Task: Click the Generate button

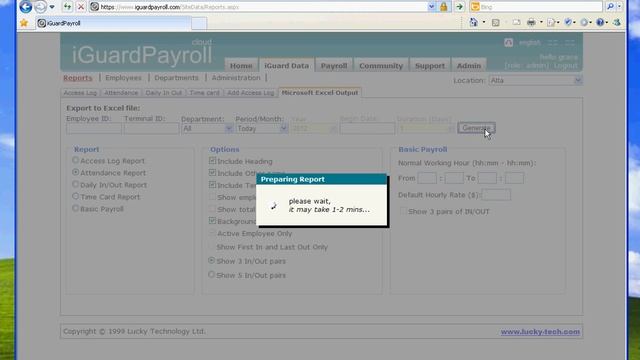Action: point(476,128)
